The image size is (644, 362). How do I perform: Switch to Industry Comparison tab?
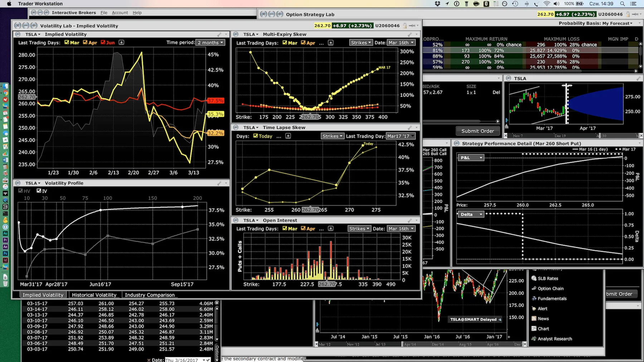click(150, 295)
